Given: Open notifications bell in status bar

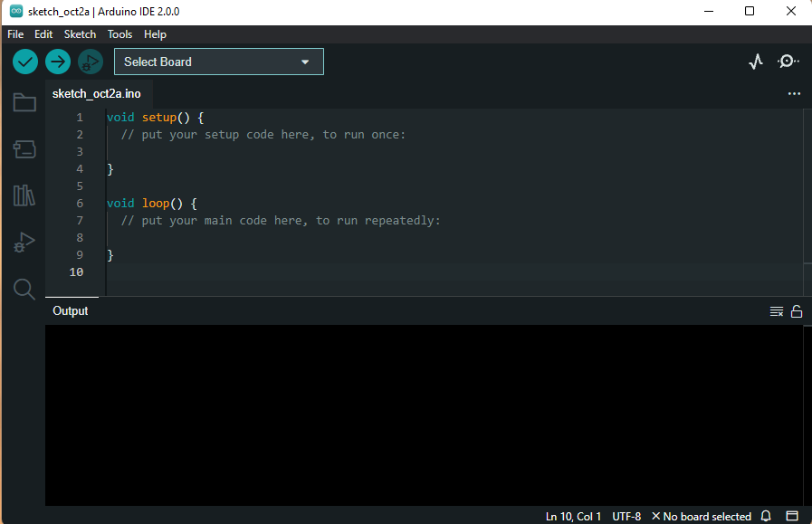Looking at the screenshot, I should point(766,516).
